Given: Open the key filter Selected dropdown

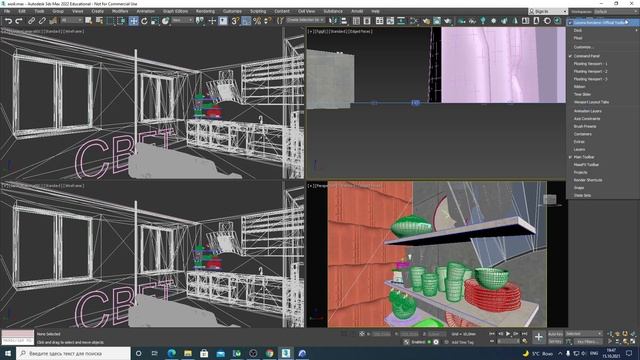Looking at the screenshot, I should click(x=584, y=334).
